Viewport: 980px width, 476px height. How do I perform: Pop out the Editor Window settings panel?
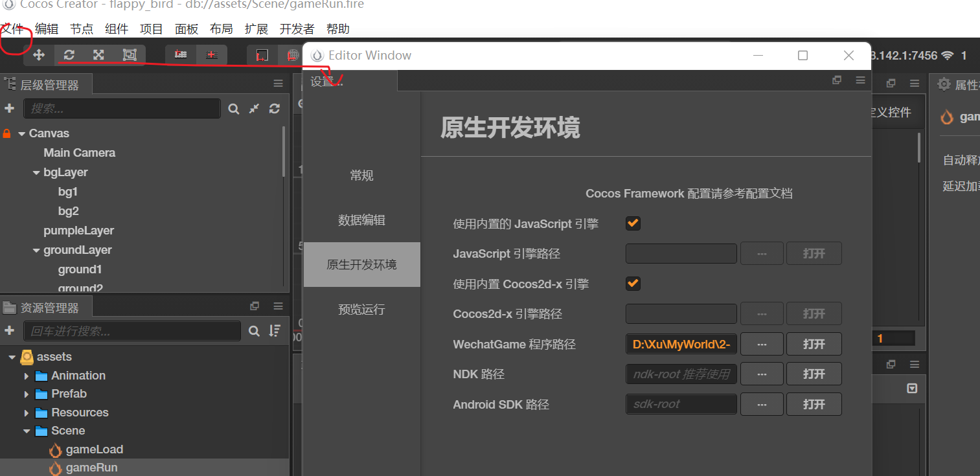click(x=837, y=80)
